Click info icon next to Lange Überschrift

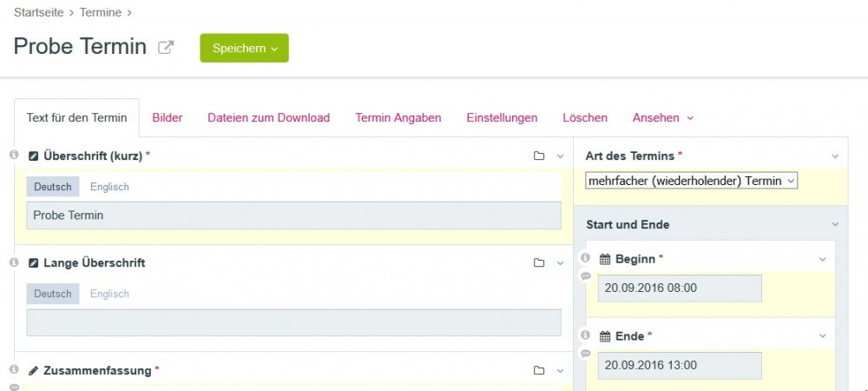pyautogui.click(x=15, y=262)
